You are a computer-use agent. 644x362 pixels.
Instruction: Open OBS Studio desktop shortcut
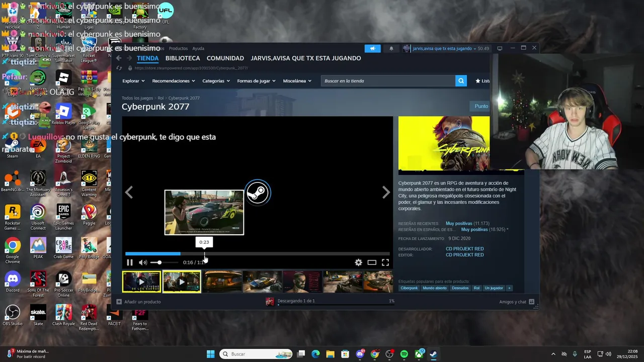tap(13, 316)
